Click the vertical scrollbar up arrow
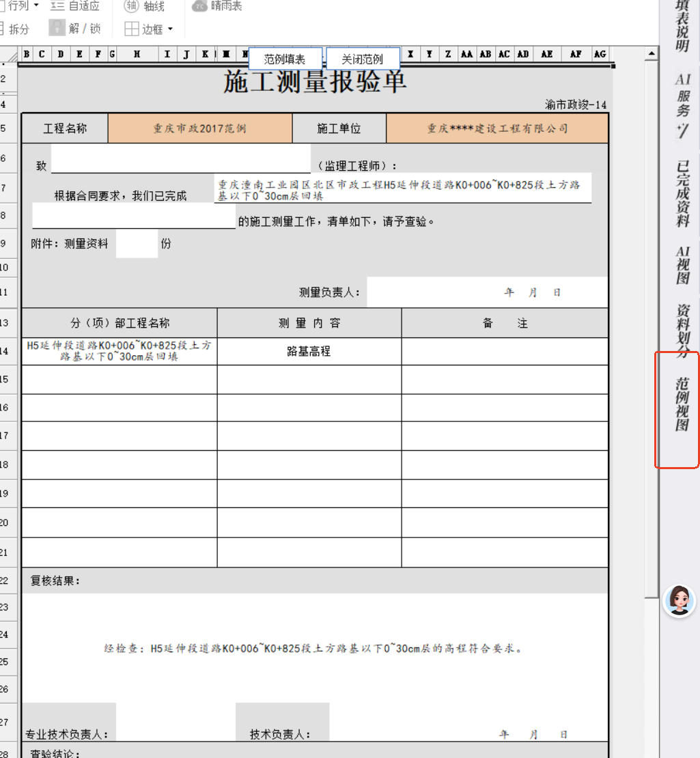 coord(652,53)
